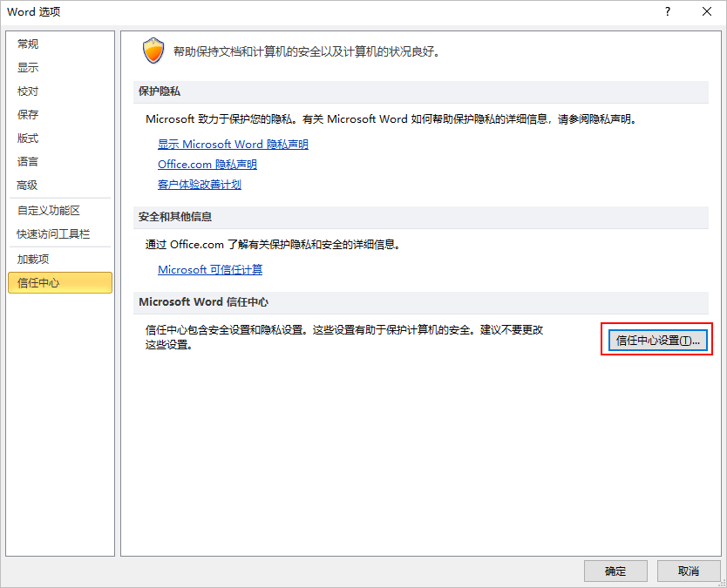Follow the Office.com 隐私声明 link

click(207, 165)
